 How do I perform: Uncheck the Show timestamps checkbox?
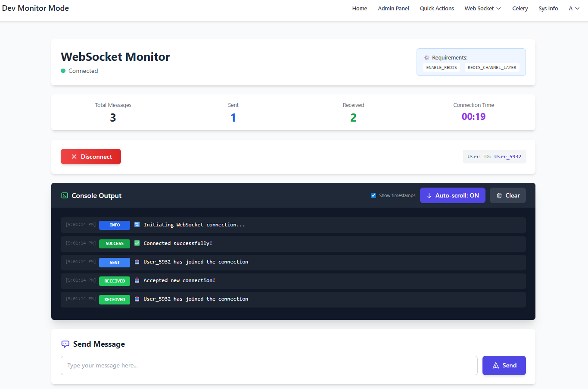(x=373, y=195)
